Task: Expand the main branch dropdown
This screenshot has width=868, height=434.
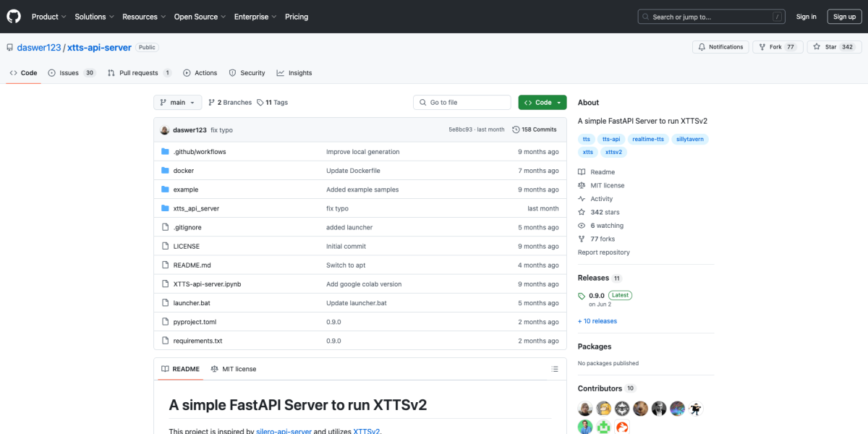Action: point(177,103)
